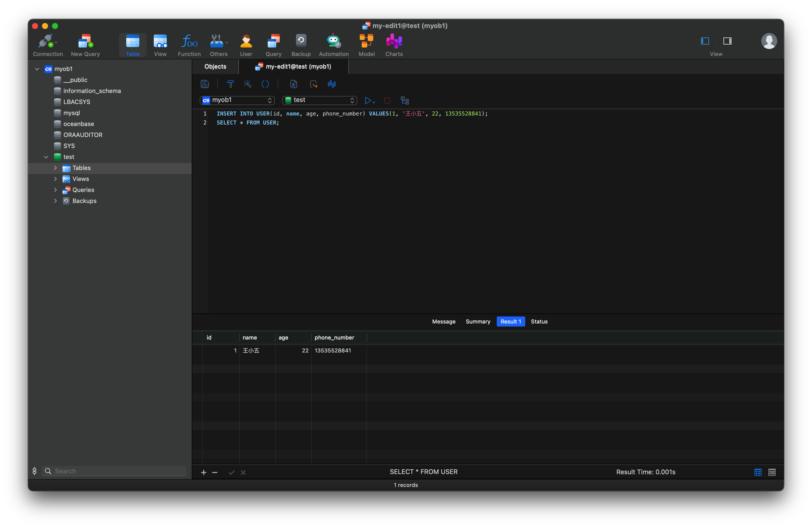
Task: Select the test schema dropdown
Action: (319, 100)
